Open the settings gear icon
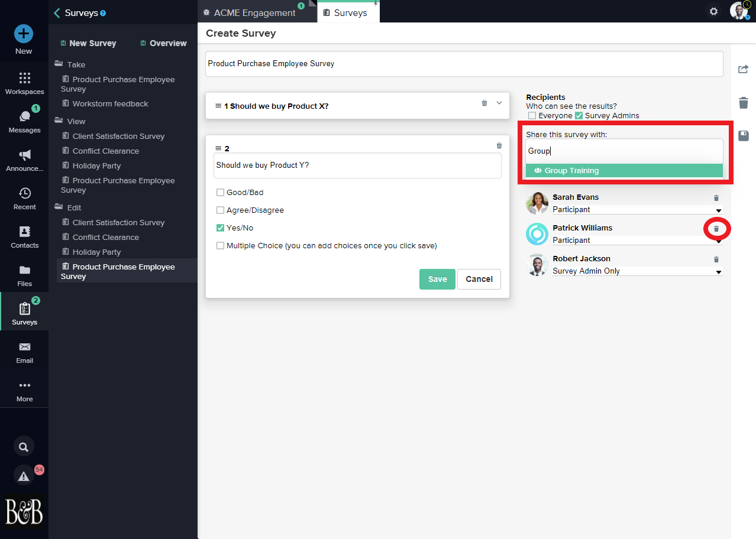Image resolution: width=756 pixels, height=539 pixels. click(714, 11)
